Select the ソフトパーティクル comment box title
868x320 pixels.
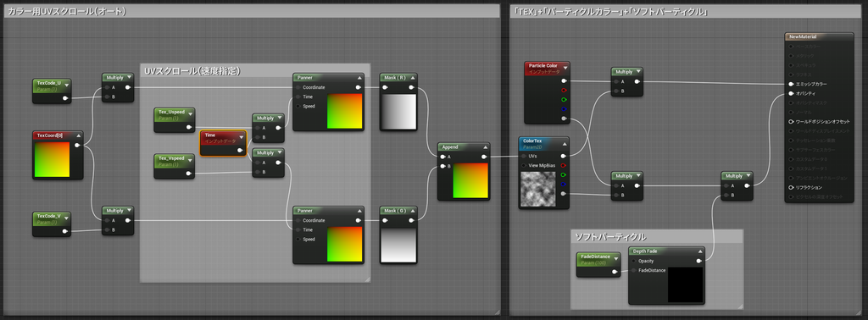[x=610, y=237]
